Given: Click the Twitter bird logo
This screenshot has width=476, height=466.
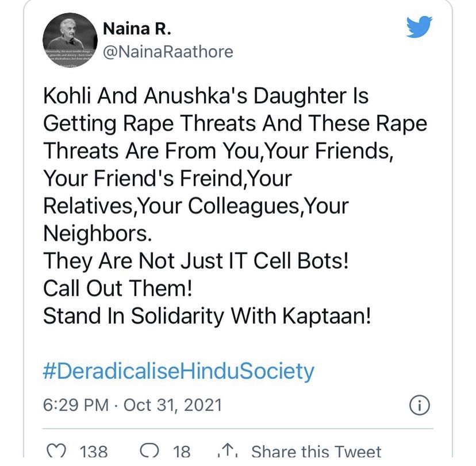Looking at the screenshot, I should [419, 27].
